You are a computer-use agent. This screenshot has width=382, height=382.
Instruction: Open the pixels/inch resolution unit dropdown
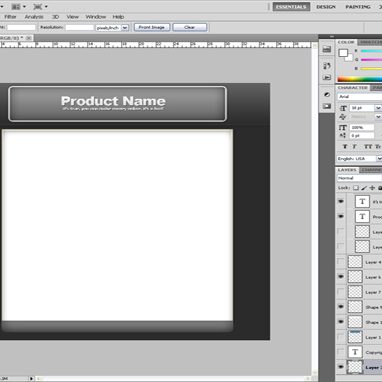coord(112,28)
